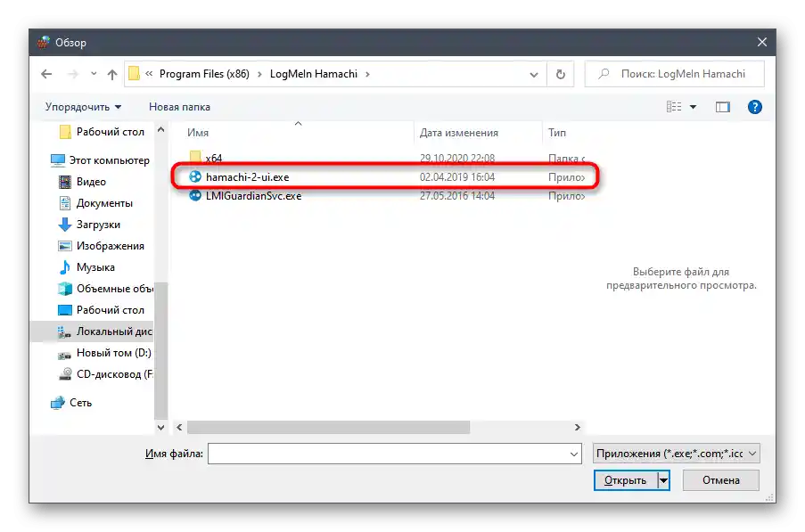Open the Открыть button split arrow
Viewport: 805px width, 532px height.
[664, 480]
